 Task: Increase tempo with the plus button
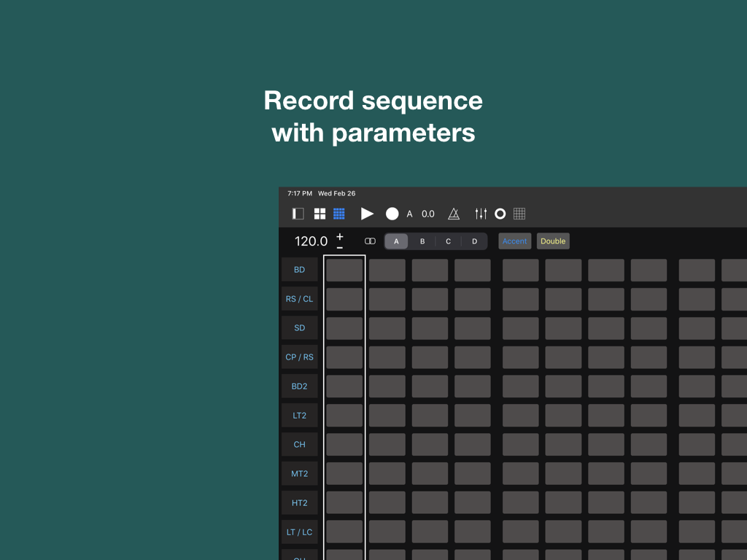340,236
